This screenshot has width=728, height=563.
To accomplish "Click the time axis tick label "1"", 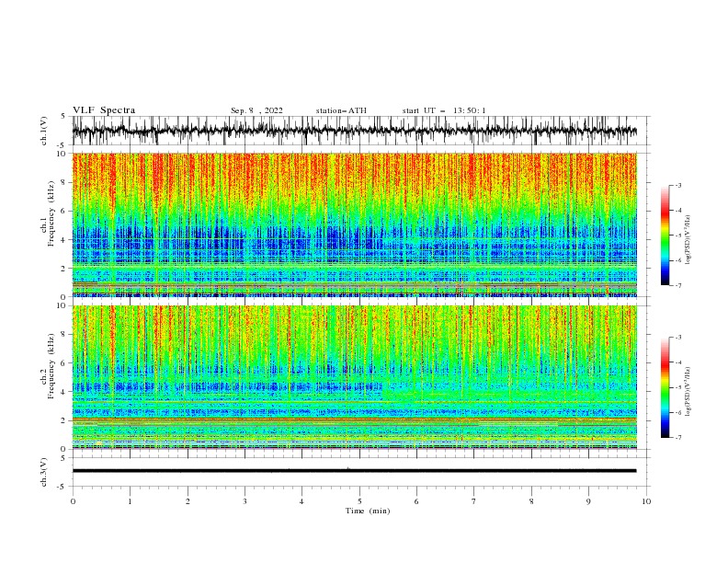I will (x=130, y=501).
